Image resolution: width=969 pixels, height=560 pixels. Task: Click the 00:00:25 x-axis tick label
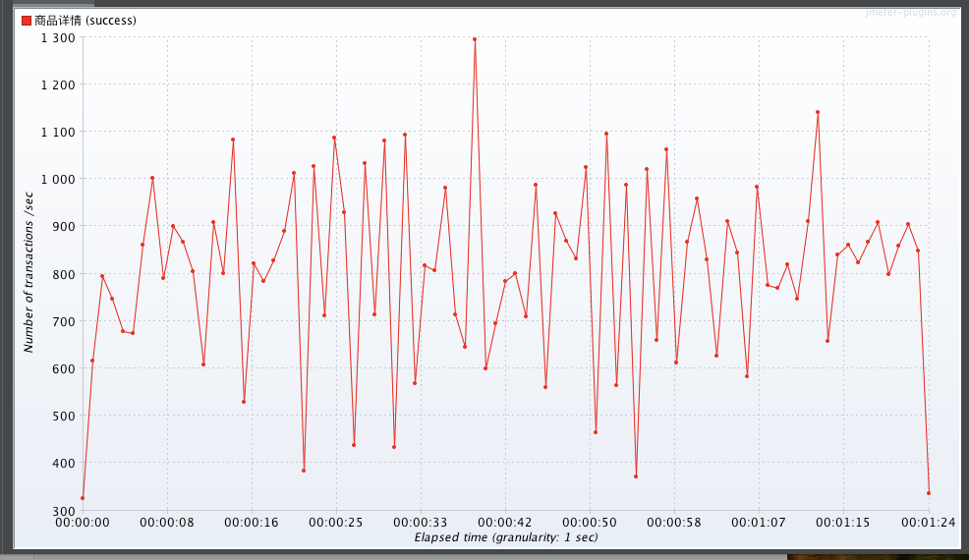click(x=335, y=523)
